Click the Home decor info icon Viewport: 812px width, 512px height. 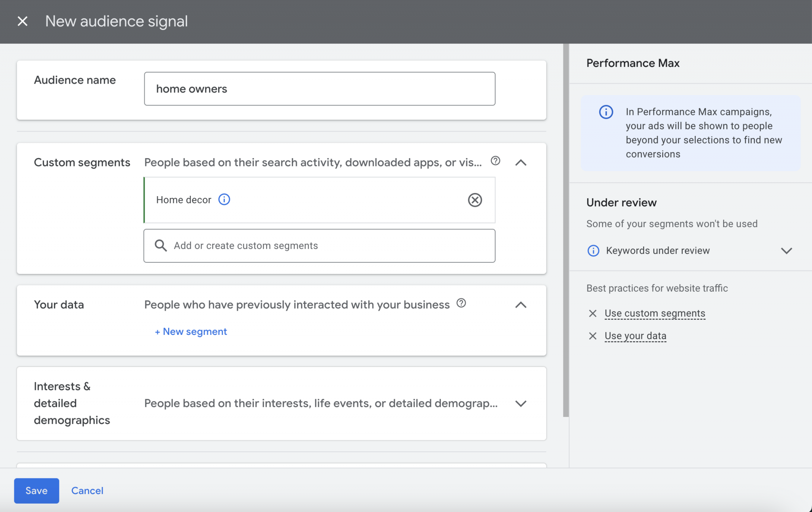(x=224, y=199)
